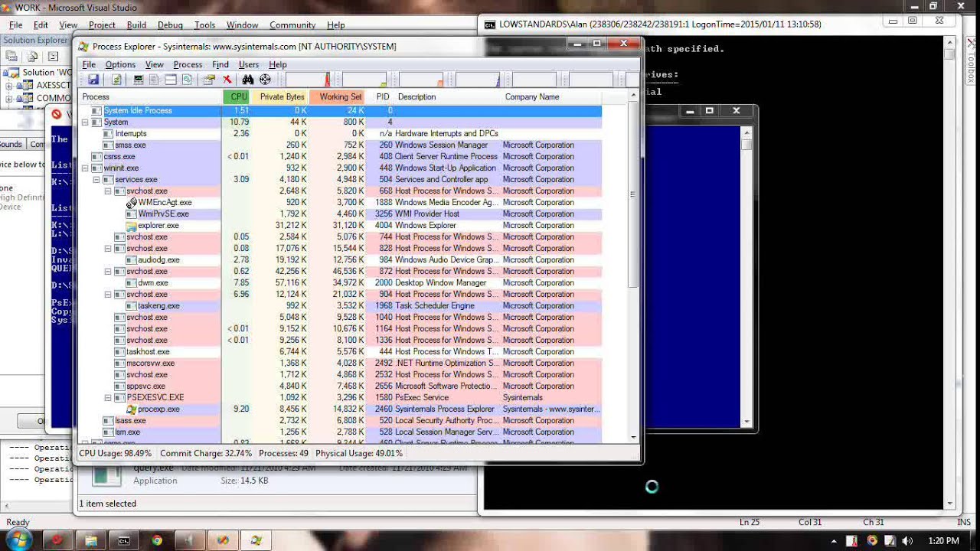
Task: Click the crosshair Find Window's Process icon
Action: coord(265,80)
